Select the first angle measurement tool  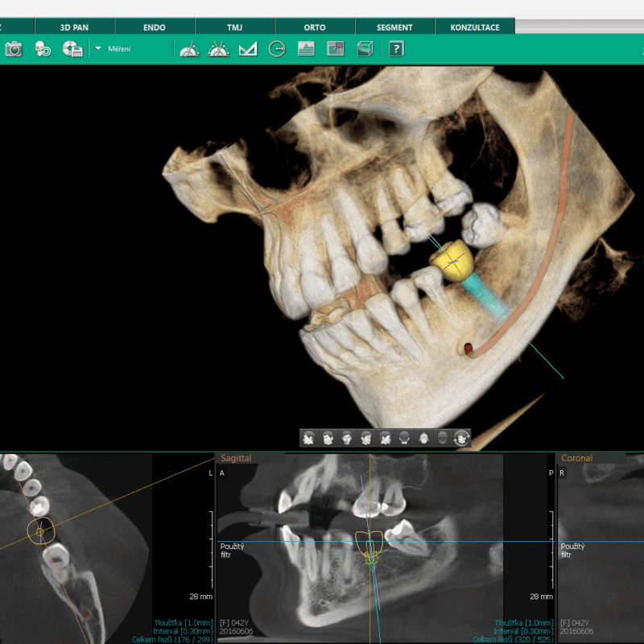click(x=188, y=49)
